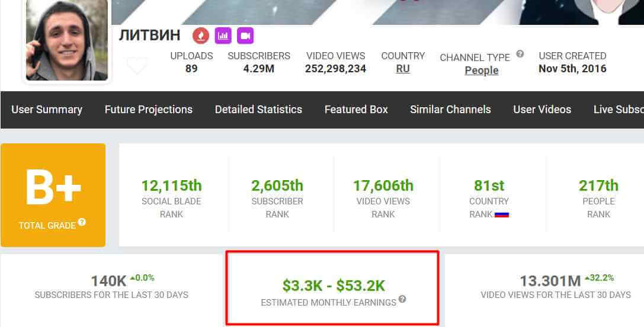Click the channel profile picture
This screenshot has width=644, height=327.
point(67,40)
